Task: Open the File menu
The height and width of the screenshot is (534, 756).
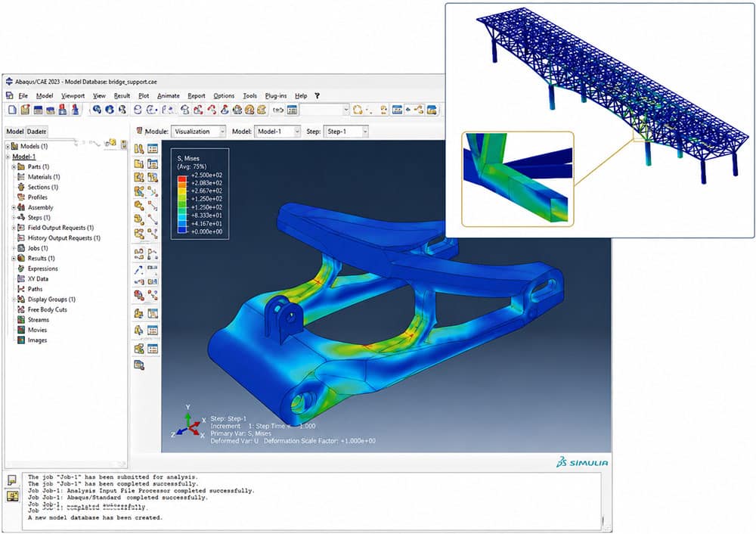Action: 23,96
